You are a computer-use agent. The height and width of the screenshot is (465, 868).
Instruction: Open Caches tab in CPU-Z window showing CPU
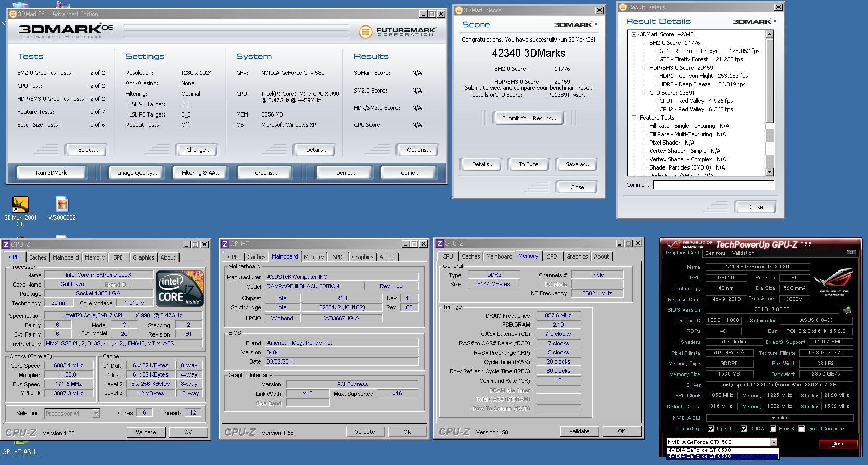pos(37,257)
